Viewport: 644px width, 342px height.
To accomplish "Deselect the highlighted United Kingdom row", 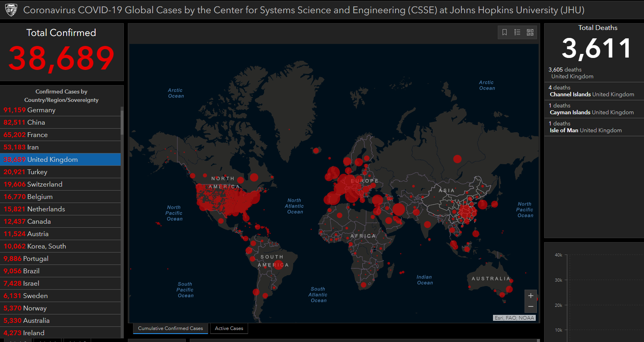I will click(x=60, y=160).
